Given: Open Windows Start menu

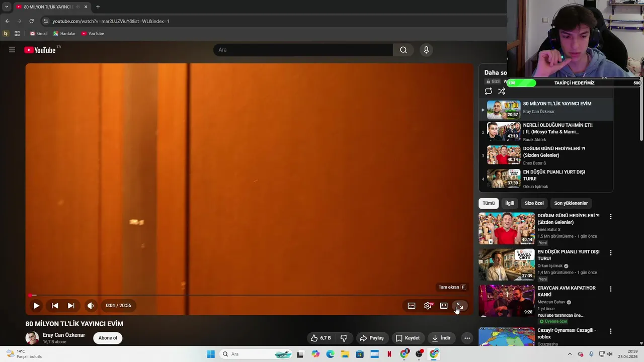Looking at the screenshot, I should pos(211,354).
